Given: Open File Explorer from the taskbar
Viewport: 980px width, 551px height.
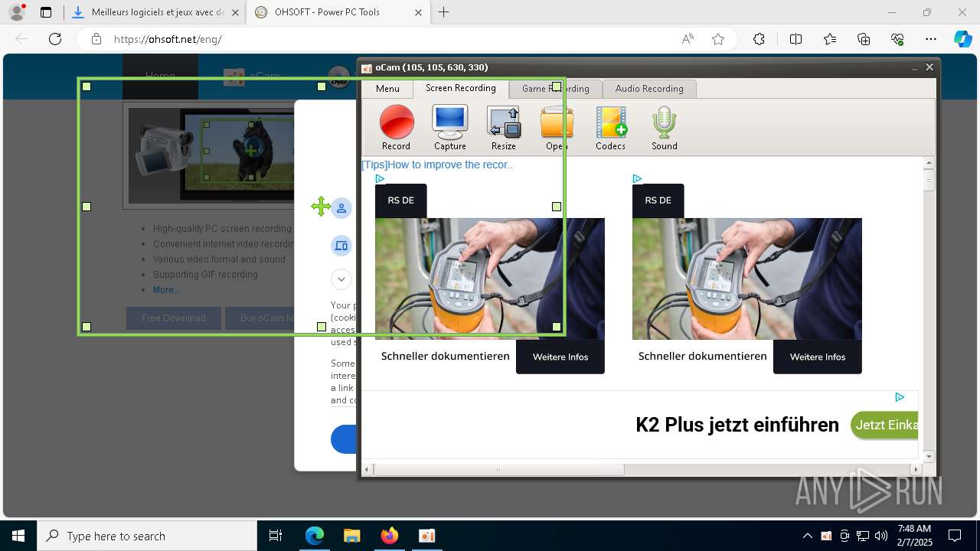Looking at the screenshot, I should tap(351, 536).
